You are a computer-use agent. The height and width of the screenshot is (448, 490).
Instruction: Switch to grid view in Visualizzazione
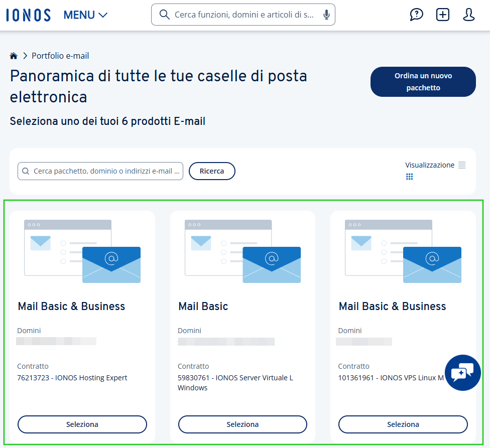pyautogui.click(x=409, y=176)
